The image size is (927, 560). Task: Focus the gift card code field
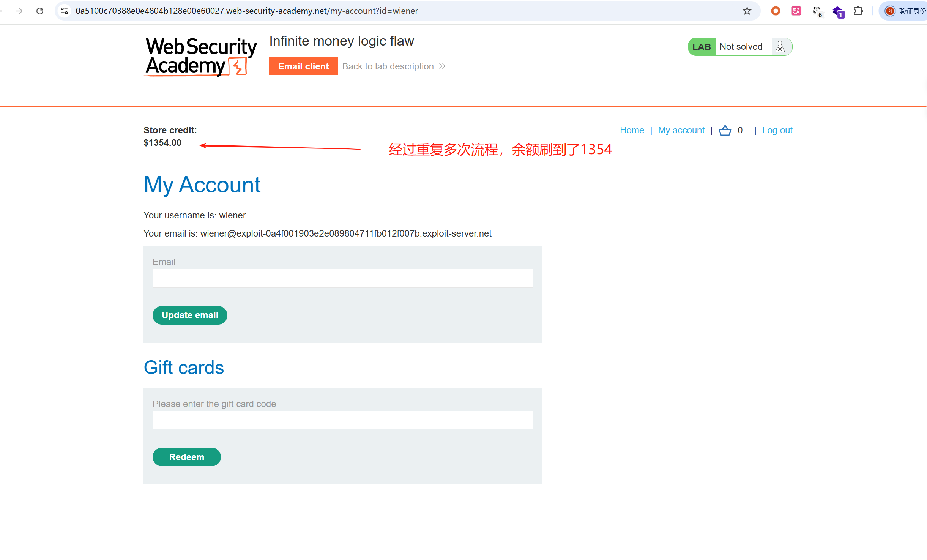[342, 420]
